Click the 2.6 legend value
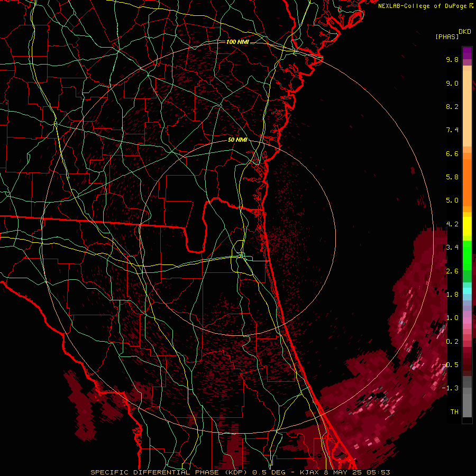The image size is (476, 476). [x=452, y=271]
